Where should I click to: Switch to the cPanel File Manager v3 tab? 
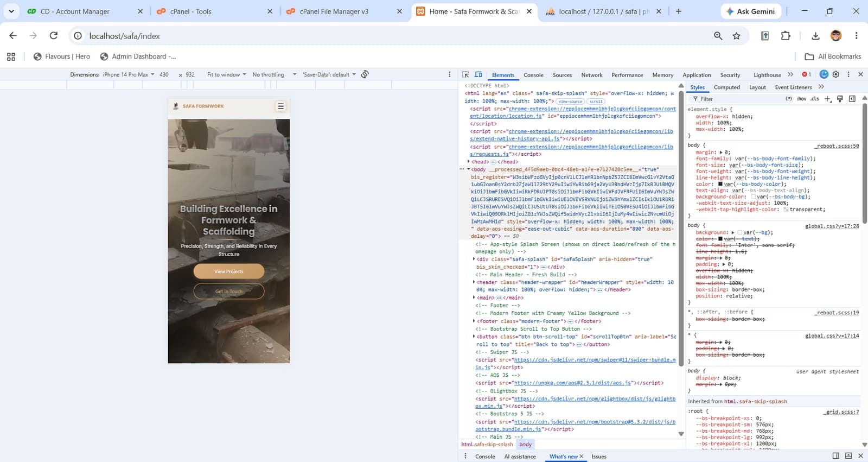(x=344, y=11)
